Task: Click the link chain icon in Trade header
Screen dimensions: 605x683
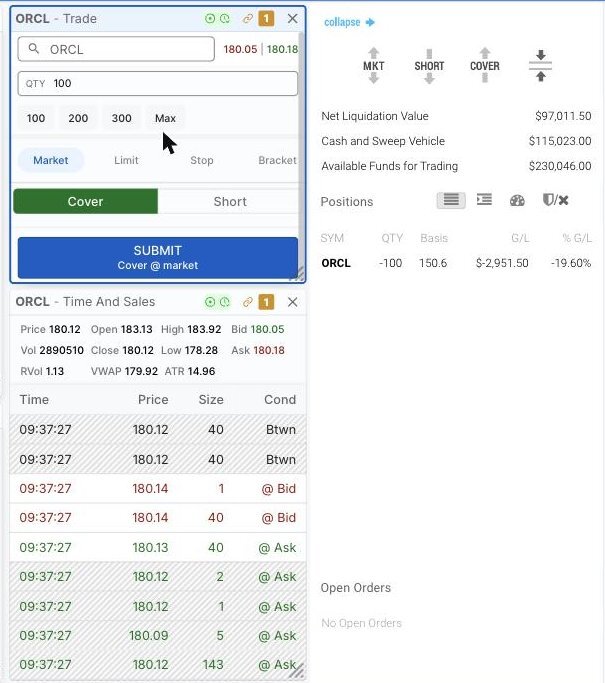Action: click(x=247, y=19)
